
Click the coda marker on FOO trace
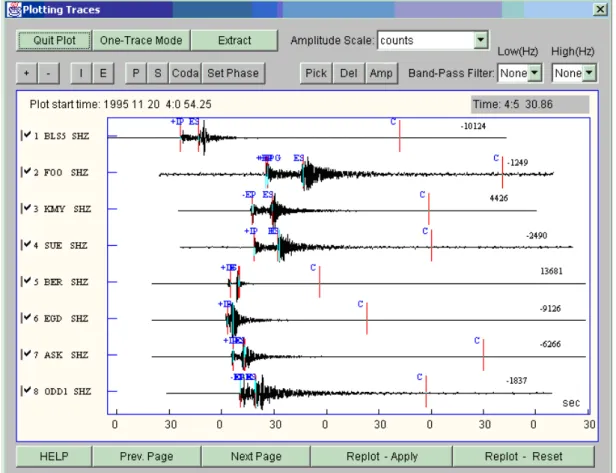point(502,172)
